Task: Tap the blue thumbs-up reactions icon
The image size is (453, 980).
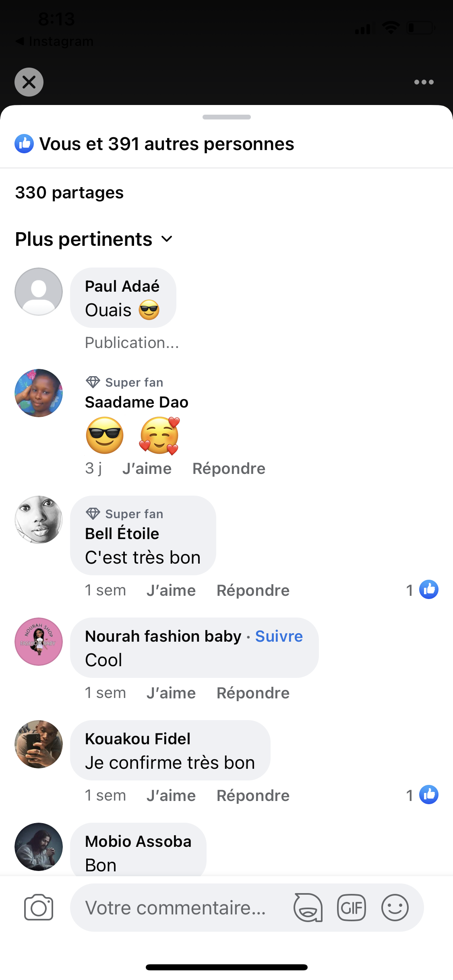Action: point(24,144)
